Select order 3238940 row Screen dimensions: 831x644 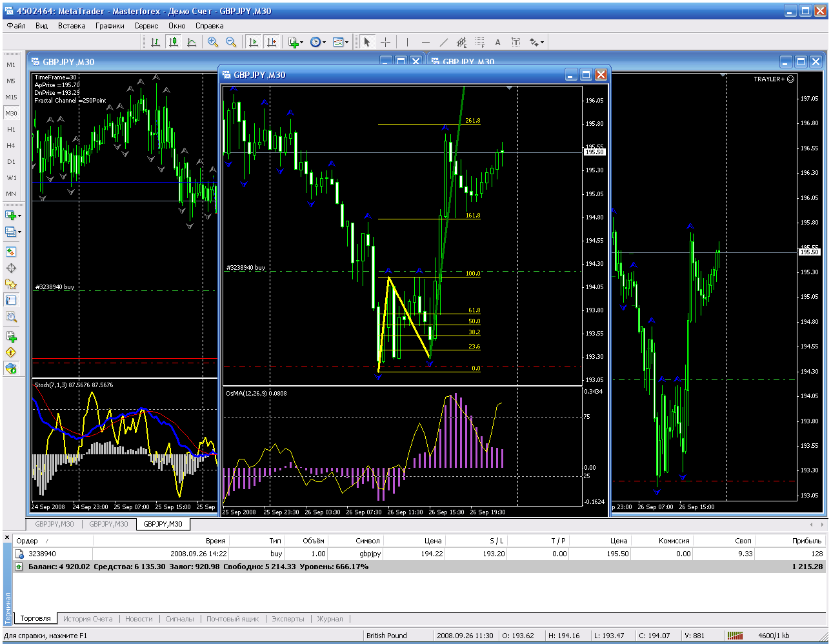pyautogui.click(x=419, y=554)
